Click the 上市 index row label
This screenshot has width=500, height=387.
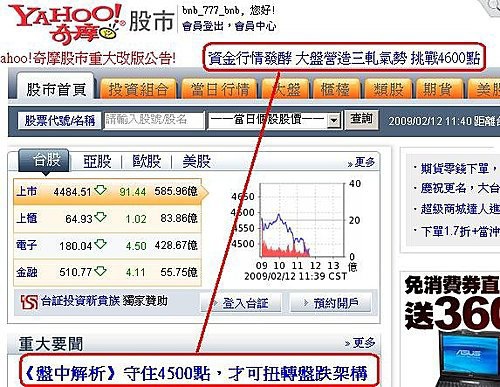coord(26,191)
